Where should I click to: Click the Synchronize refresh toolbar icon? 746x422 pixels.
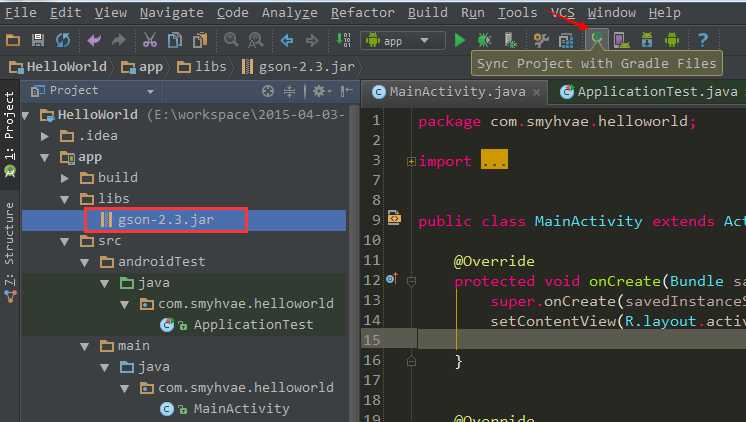(x=63, y=40)
